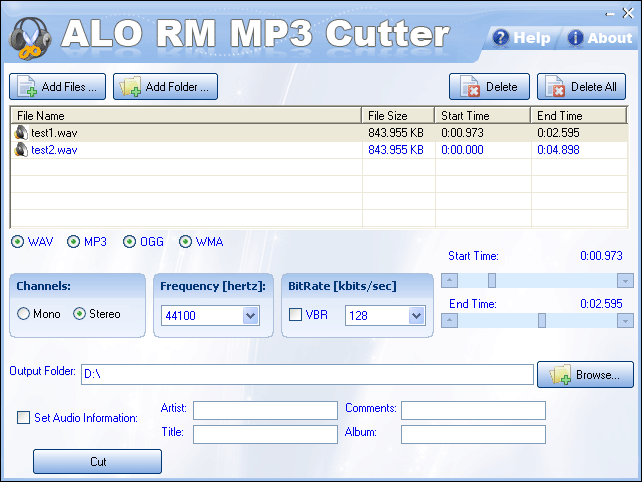
Task: Click the Comments input field
Action: point(473,410)
